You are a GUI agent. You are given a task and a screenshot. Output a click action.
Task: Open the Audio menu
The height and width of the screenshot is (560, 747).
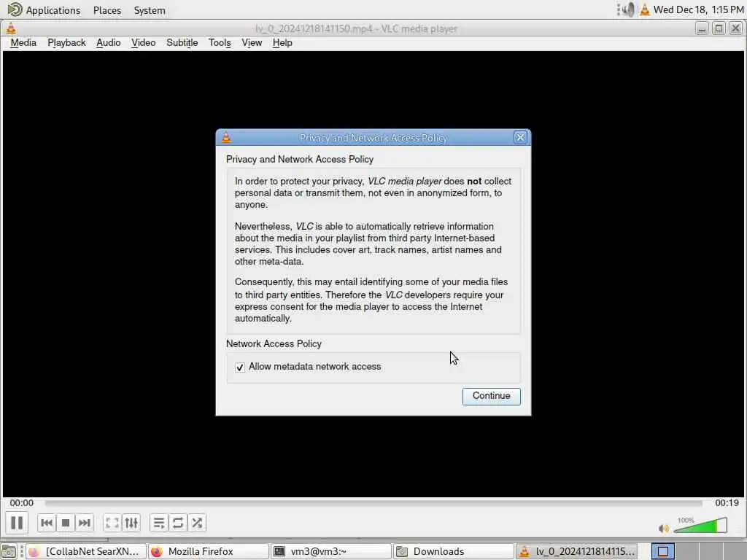click(109, 43)
